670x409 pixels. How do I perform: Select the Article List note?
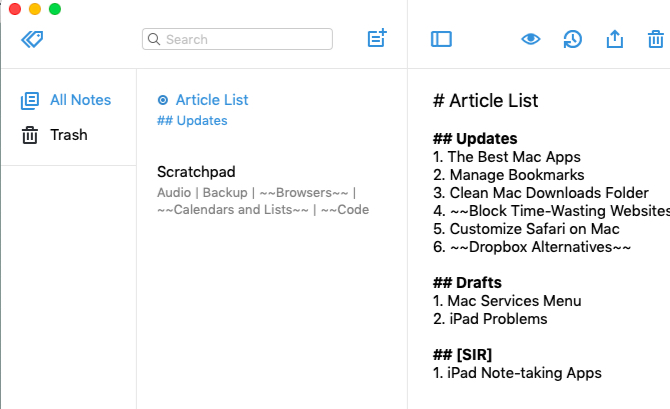(x=212, y=100)
